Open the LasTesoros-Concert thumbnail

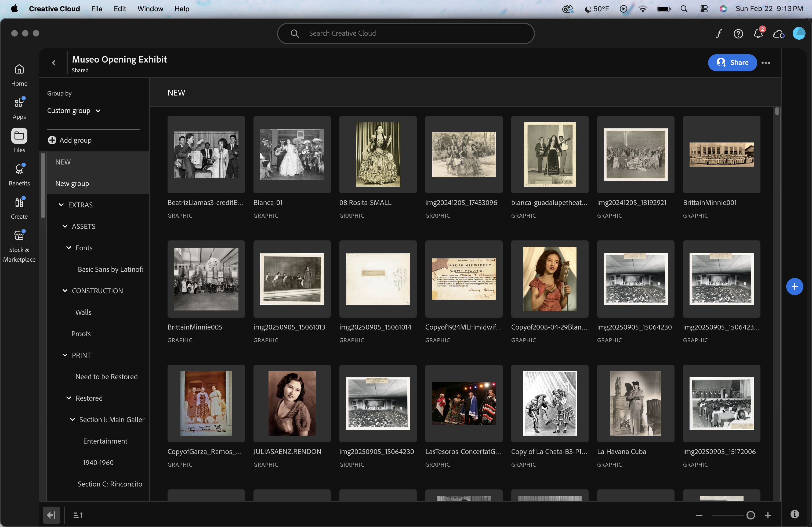(x=464, y=403)
